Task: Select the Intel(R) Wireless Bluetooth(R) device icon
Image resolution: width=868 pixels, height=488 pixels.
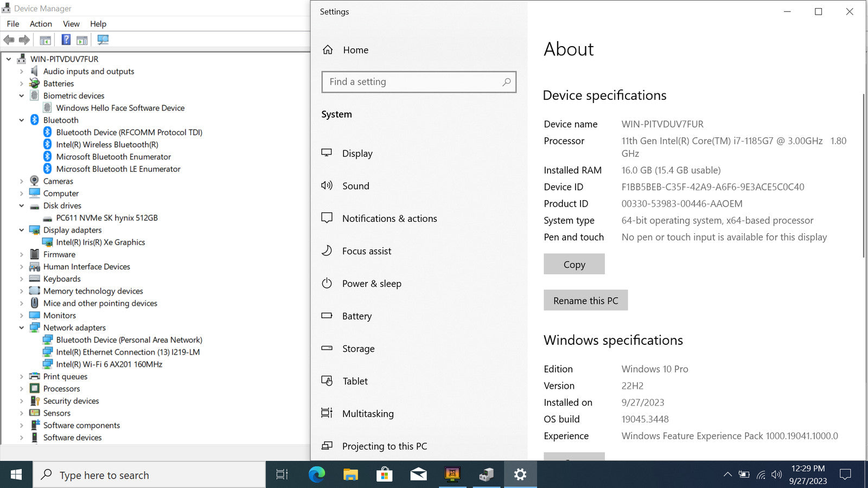Action: (x=48, y=144)
